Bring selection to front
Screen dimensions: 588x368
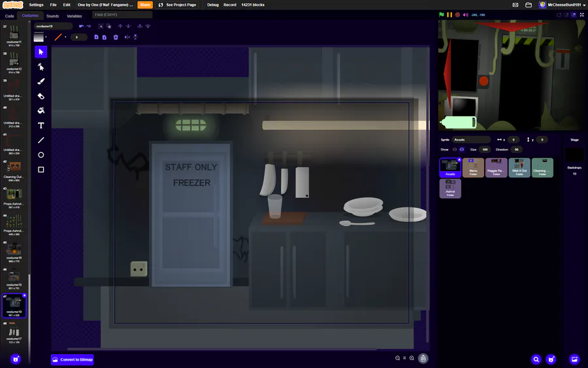pos(140,26)
